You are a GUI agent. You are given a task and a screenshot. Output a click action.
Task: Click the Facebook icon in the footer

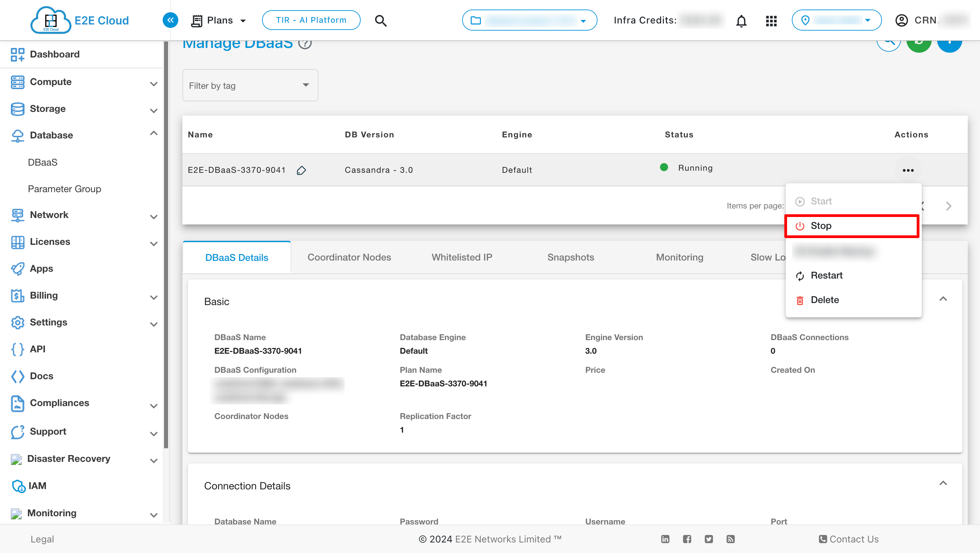[x=687, y=539]
